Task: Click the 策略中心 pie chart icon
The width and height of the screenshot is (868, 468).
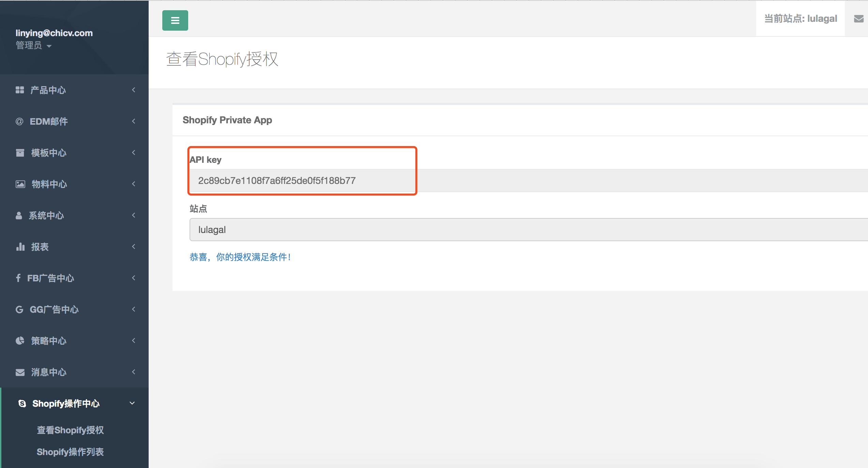Action: [x=20, y=341]
